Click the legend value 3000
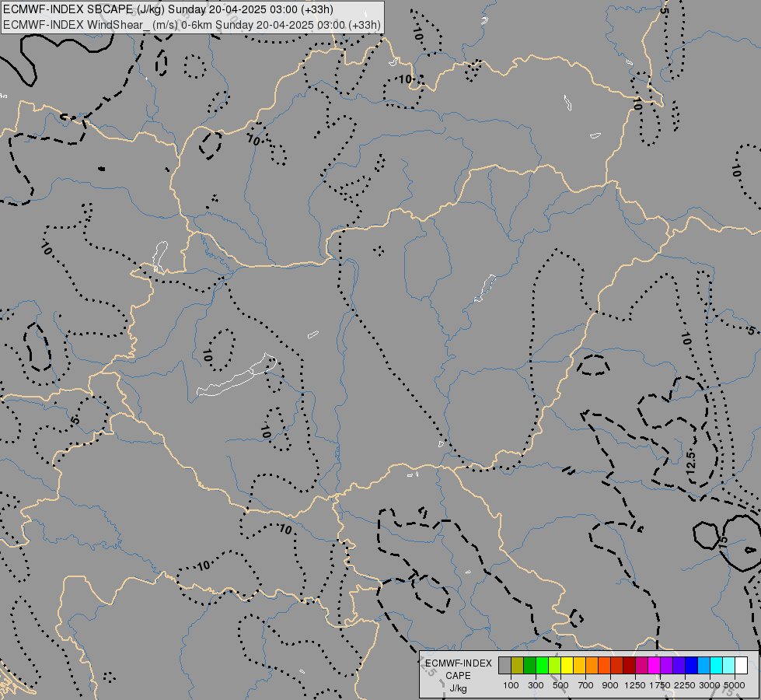The image size is (761, 700). [x=710, y=685]
